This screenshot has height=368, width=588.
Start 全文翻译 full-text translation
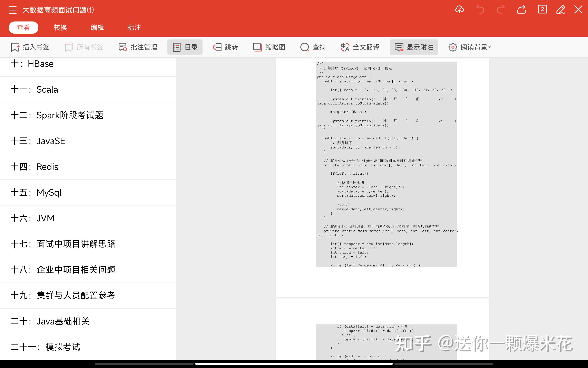(360, 47)
